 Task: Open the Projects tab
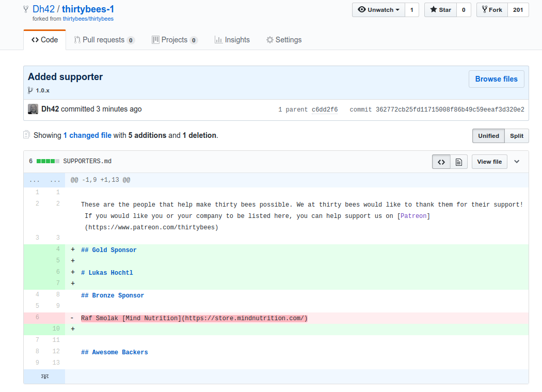pos(174,40)
